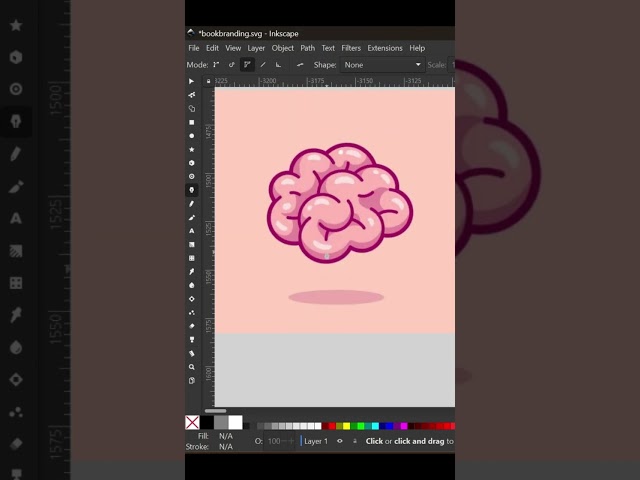This screenshot has height=480, width=640.
Task: Pick the large white palette swatch
Action: [x=236, y=422]
